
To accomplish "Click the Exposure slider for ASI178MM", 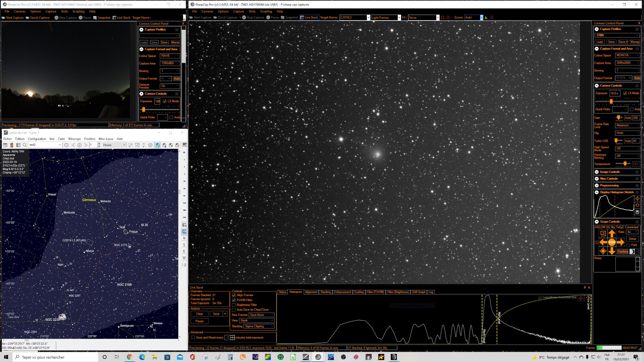I will tap(617, 101).
